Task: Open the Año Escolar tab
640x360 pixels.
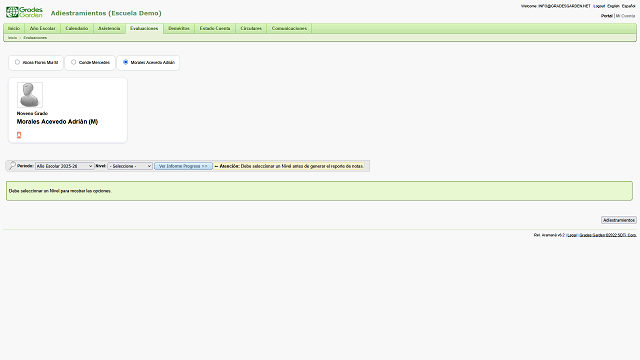Action: [42, 28]
